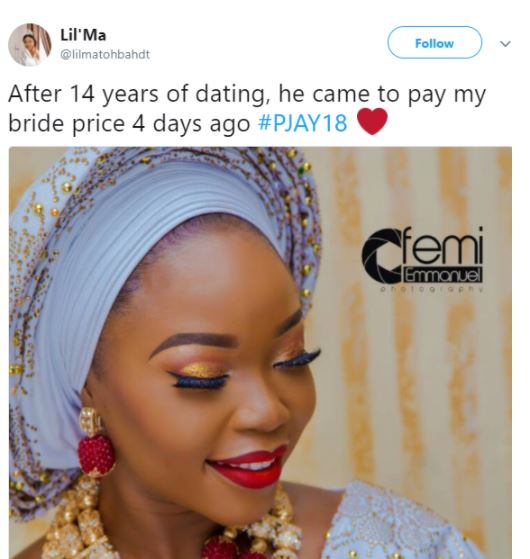Click the boxed 'Emmanuel' watermark label

click(443, 275)
